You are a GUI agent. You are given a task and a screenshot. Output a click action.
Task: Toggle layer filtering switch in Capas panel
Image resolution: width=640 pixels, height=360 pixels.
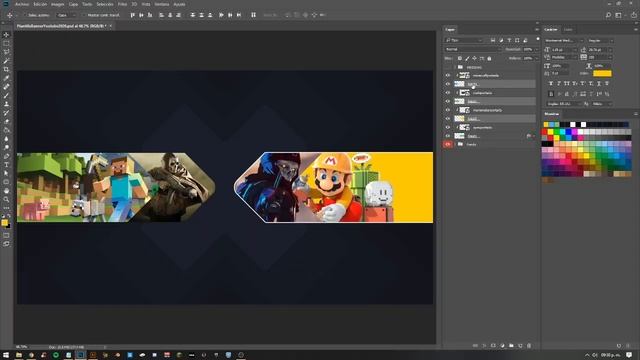[538, 40]
